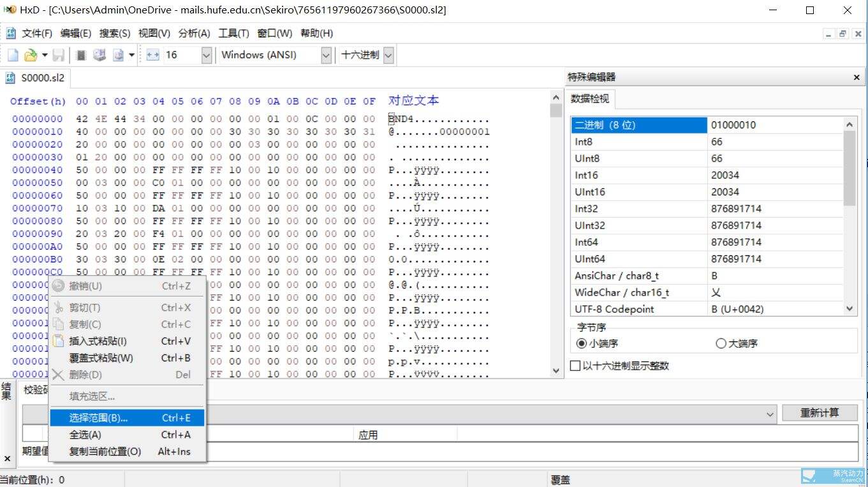Click offset row 00000010
This screenshot has height=487, width=868.
[38, 131]
